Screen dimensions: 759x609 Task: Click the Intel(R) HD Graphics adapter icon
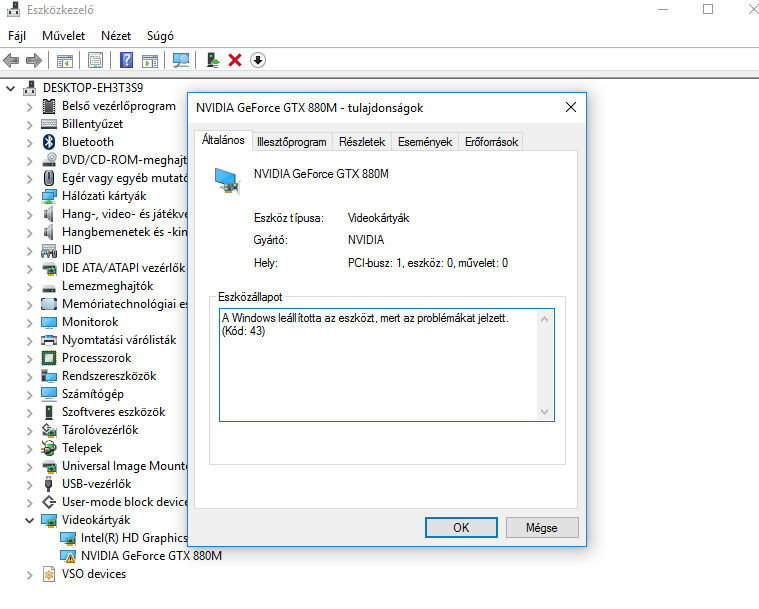coord(68,538)
